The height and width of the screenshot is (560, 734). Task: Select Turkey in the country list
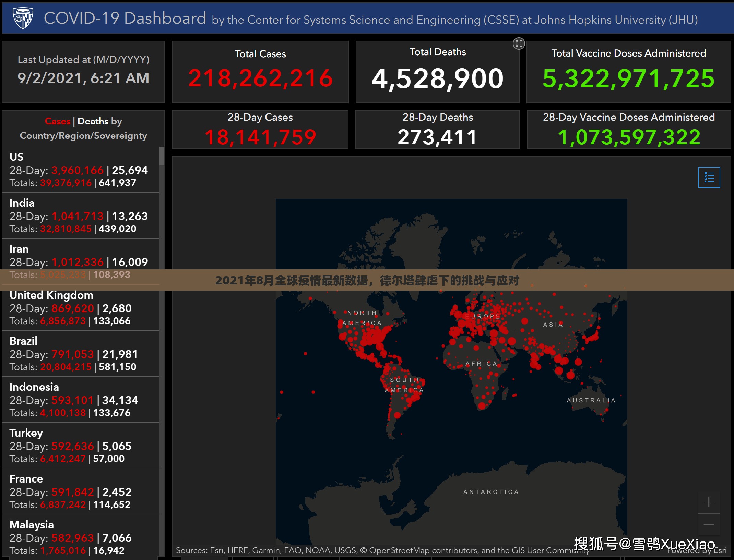click(26, 433)
